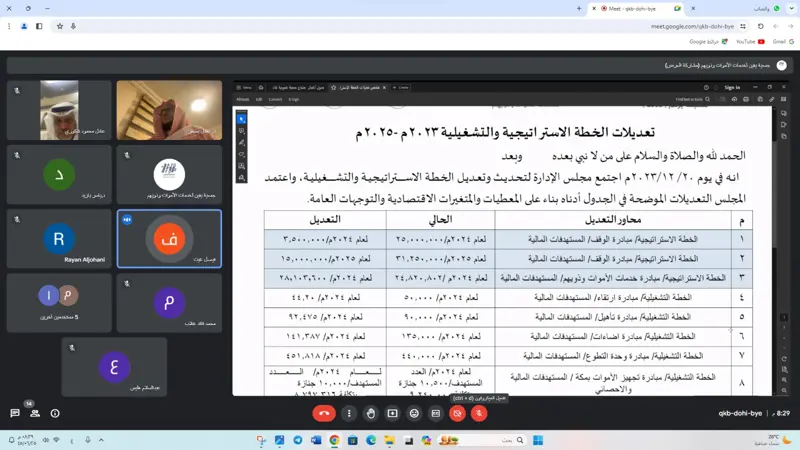Image resolution: width=800 pixels, height=450 pixels.
Task: Open Chrome profile avatar icon
Action: 24,27
